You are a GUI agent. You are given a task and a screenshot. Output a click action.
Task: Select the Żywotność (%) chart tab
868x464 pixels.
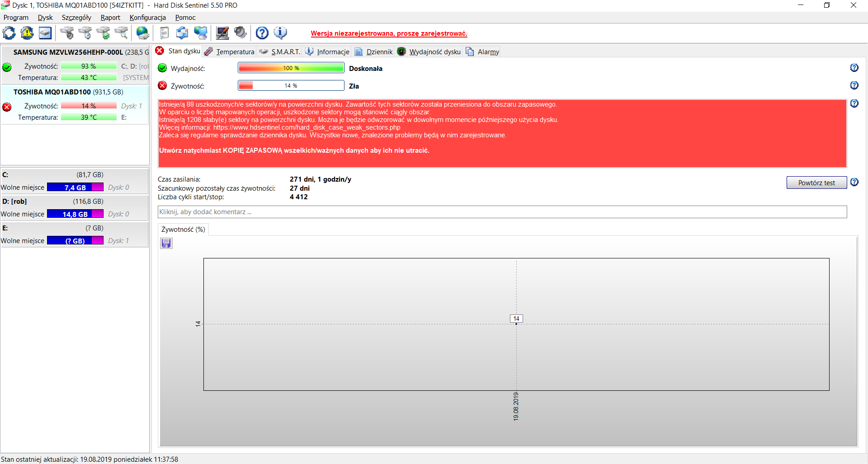tap(183, 230)
